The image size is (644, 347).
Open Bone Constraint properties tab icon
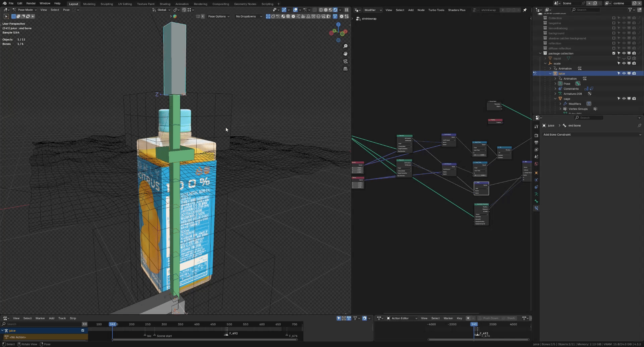click(536, 208)
